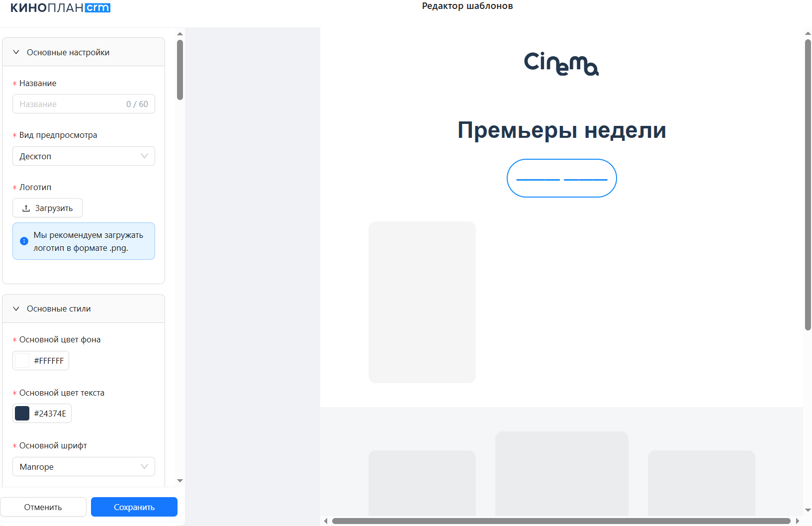812x526 pixels.
Task: Click the first tall poster placeholder in preview
Action: (422, 302)
